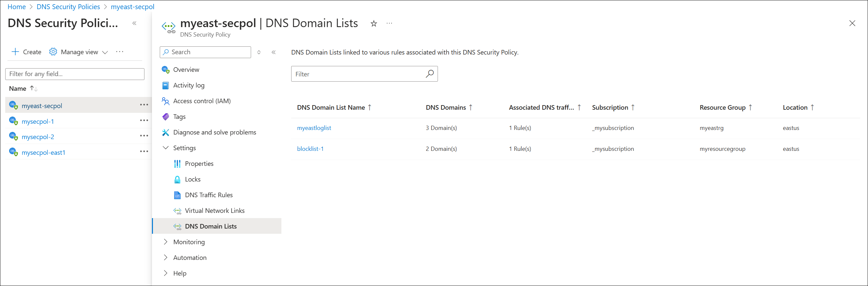868x286 pixels.
Task: Open the blocklist-1 domain list link
Action: (x=310, y=149)
